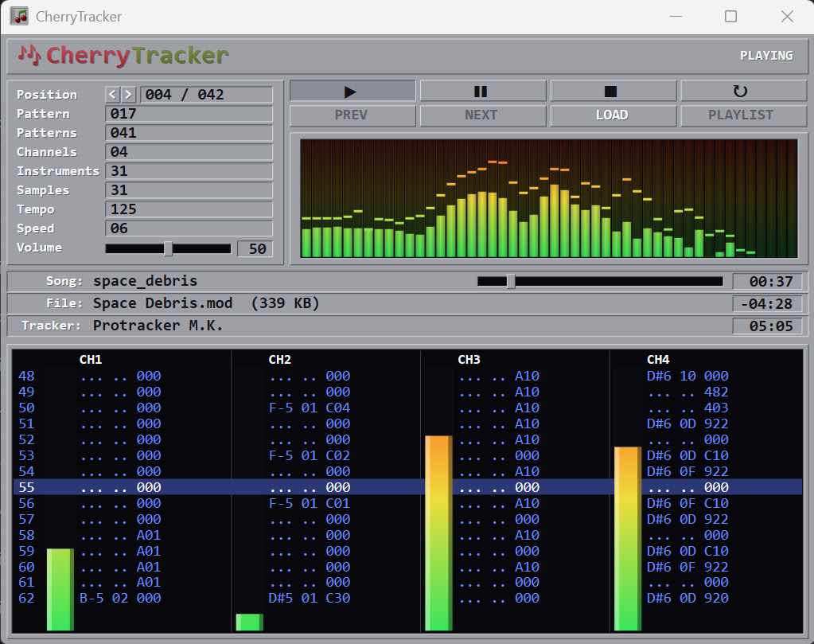Click the Position field 004 / 042

click(206, 95)
